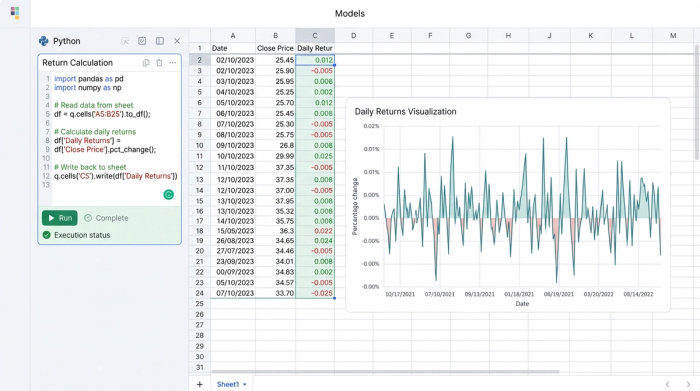
Task: Click the Execution status checkmark icon
Action: 46,235
